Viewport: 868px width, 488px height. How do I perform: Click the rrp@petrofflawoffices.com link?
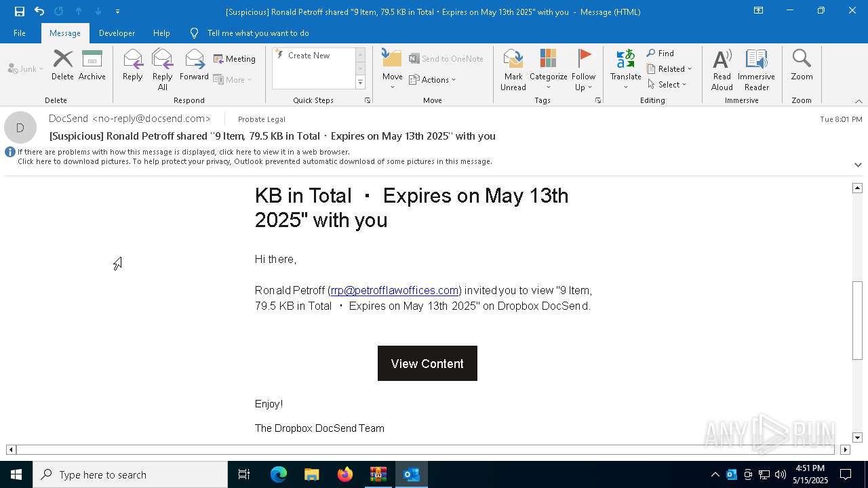point(395,290)
